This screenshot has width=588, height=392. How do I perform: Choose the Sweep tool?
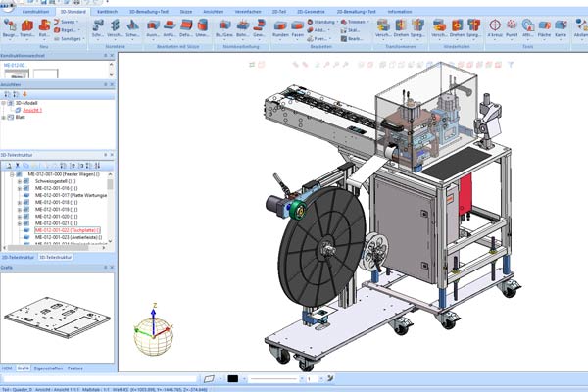[66, 22]
